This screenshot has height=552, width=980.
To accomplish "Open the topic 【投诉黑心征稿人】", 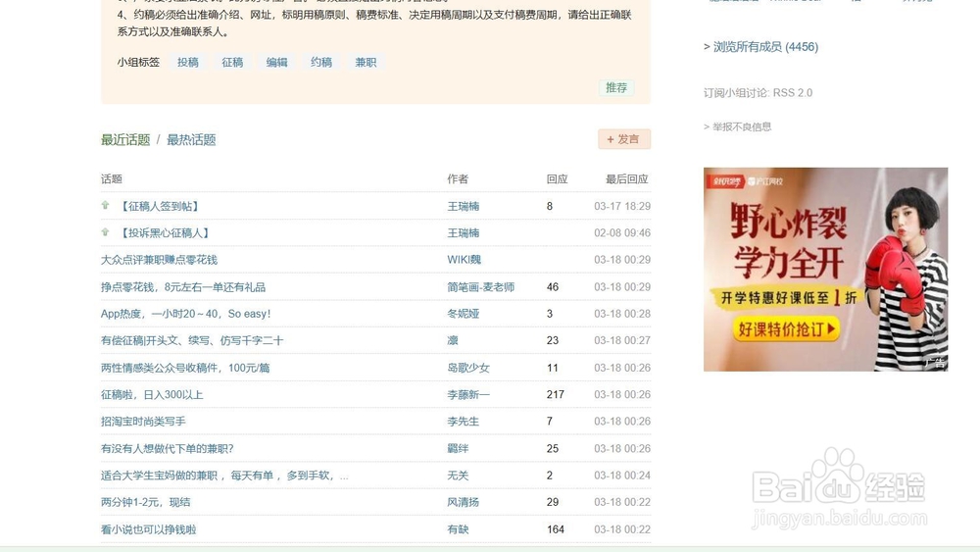I will coord(165,232).
